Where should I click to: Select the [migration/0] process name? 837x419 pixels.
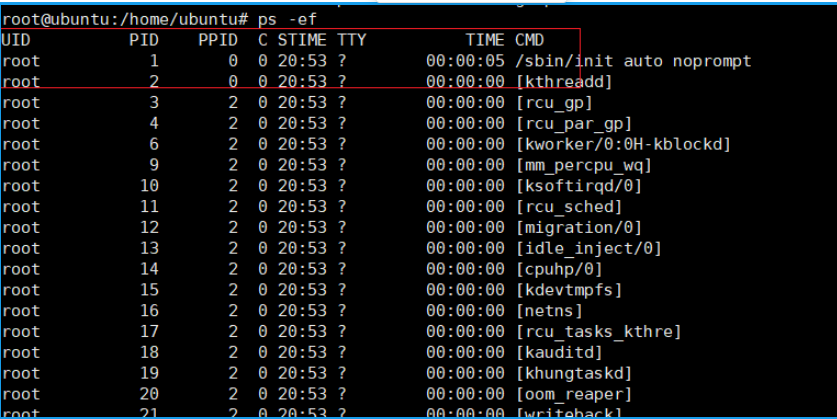579,227
